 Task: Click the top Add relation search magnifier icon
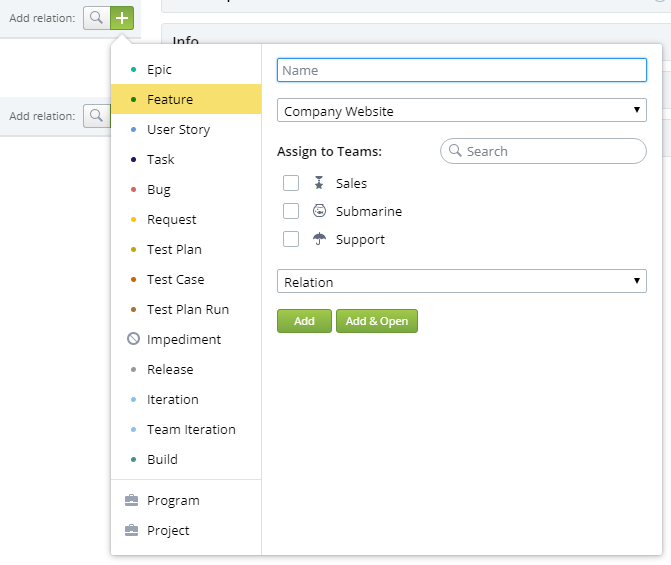click(x=97, y=18)
